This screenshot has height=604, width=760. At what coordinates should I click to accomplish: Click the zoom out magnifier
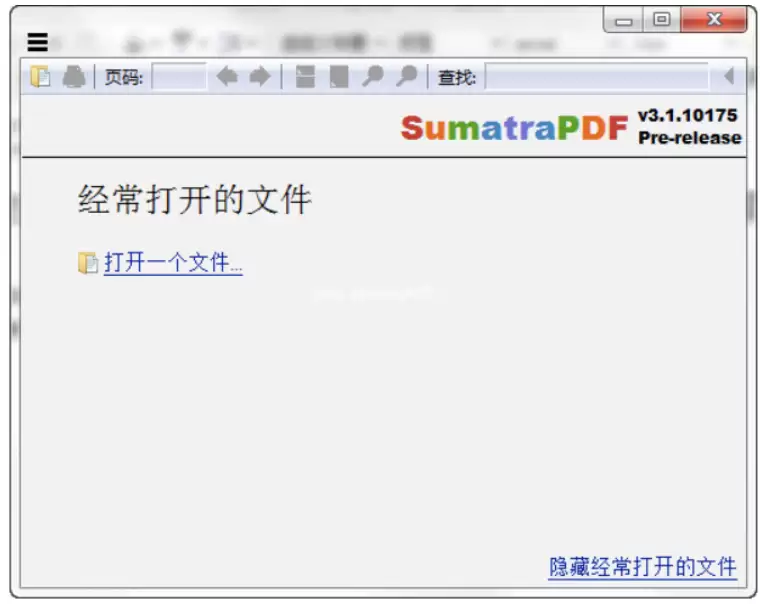373,76
